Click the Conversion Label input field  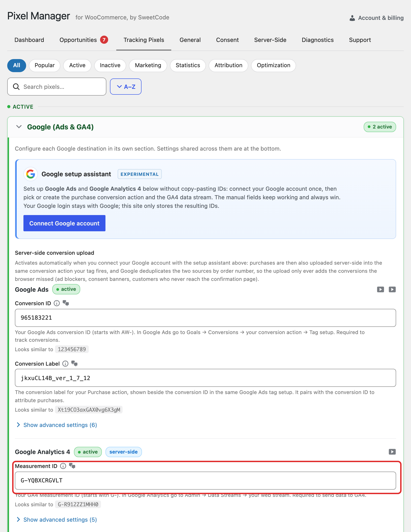205,378
